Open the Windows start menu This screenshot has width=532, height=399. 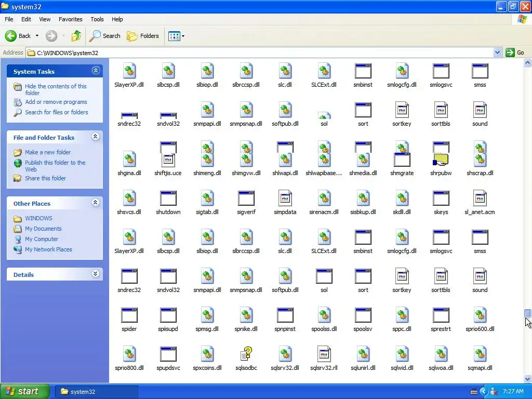pos(24,391)
